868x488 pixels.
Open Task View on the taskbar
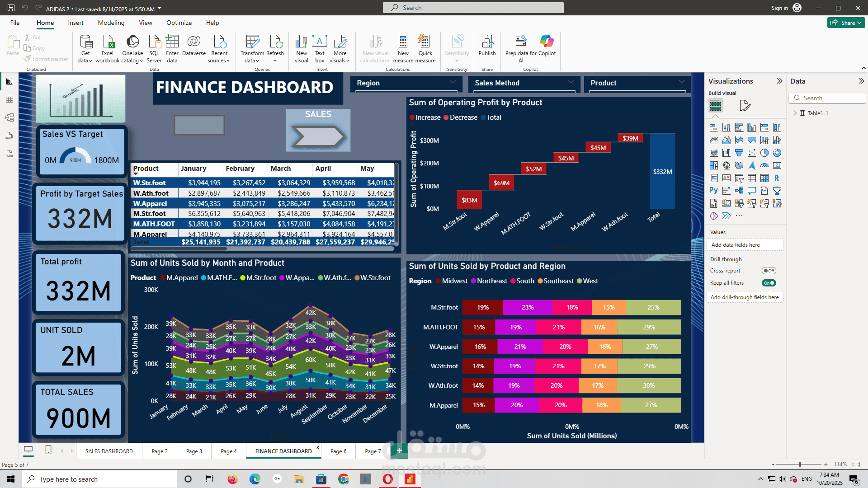[209, 479]
